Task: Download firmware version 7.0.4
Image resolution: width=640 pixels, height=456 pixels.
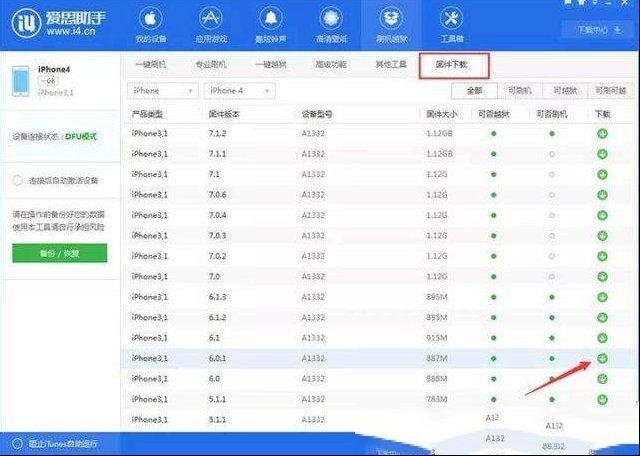Action: (x=602, y=215)
